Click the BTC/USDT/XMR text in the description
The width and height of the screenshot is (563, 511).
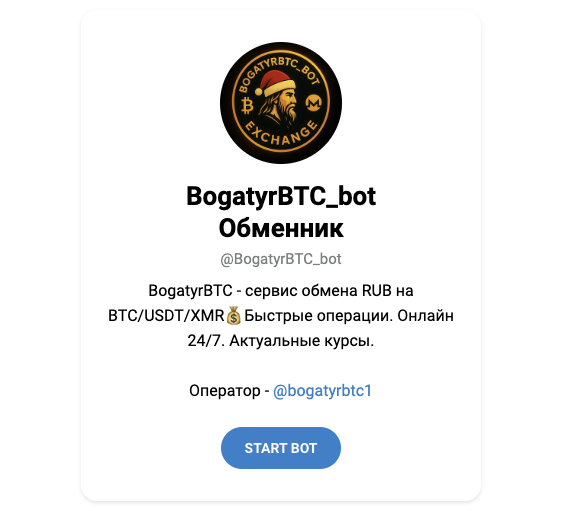pos(166,316)
